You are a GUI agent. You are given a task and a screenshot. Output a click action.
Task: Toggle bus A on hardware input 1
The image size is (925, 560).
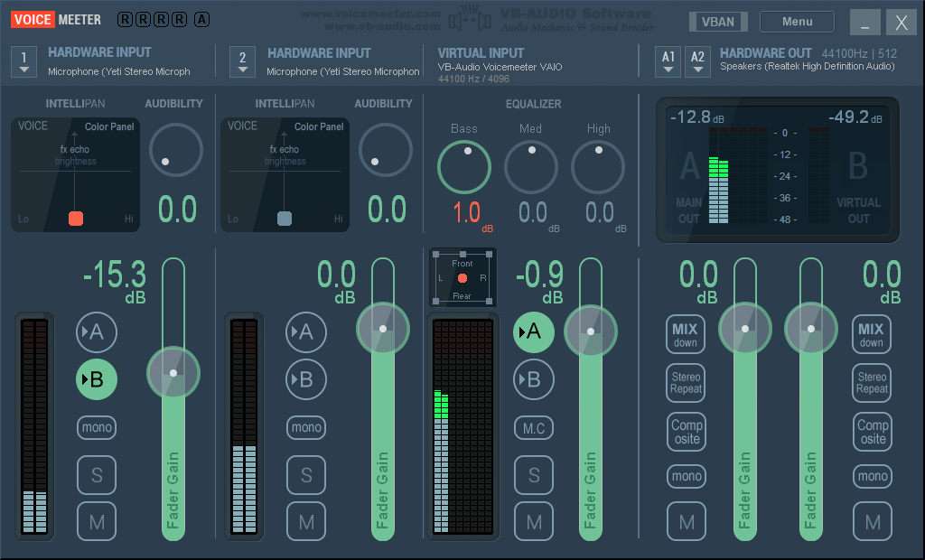(97, 332)
